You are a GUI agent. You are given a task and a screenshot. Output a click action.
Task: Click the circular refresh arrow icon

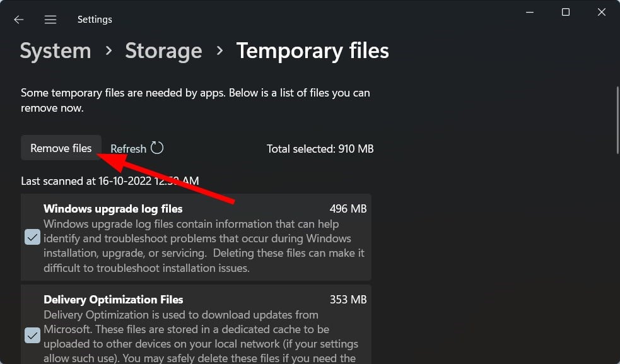[157, 148]
